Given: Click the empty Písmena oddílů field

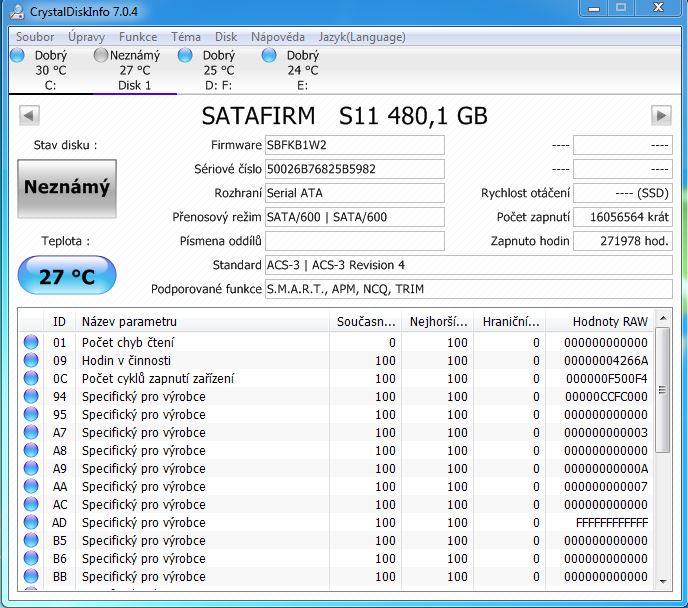Looking at the screenshot, I should [355, 241].
